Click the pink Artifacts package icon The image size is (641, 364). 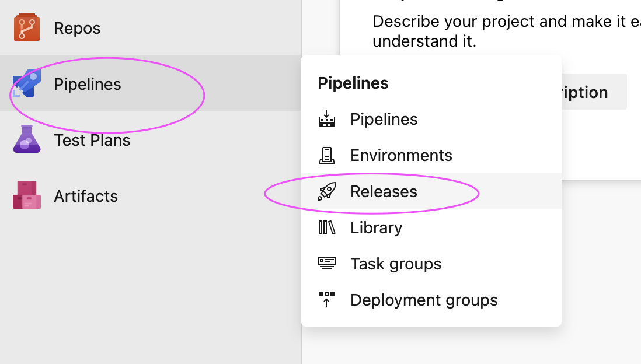(x=27, y=195)
